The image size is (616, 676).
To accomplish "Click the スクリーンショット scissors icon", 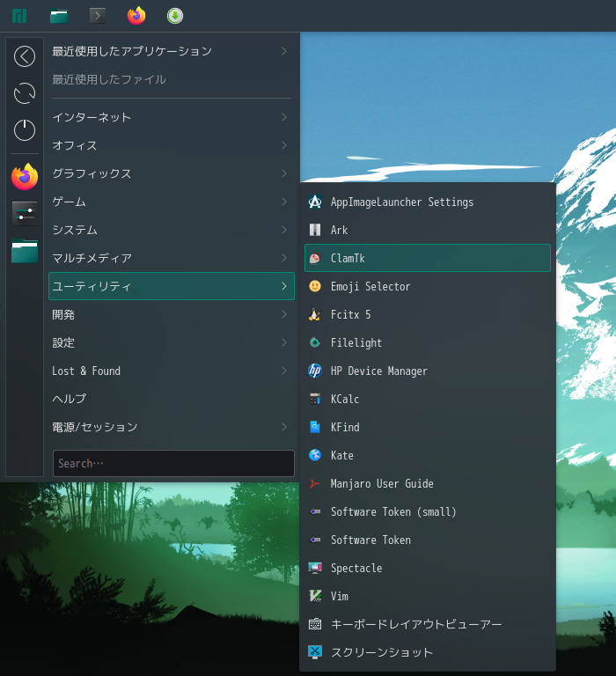I will [315, 652].
